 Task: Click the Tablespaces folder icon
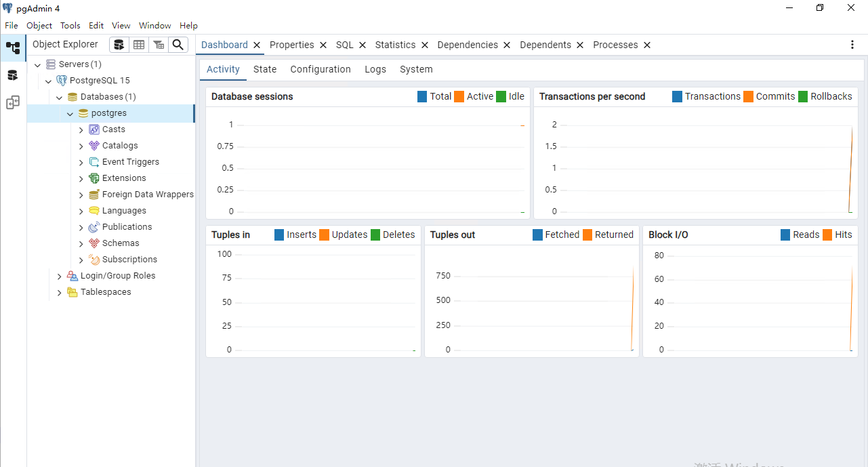coord(73,292)
